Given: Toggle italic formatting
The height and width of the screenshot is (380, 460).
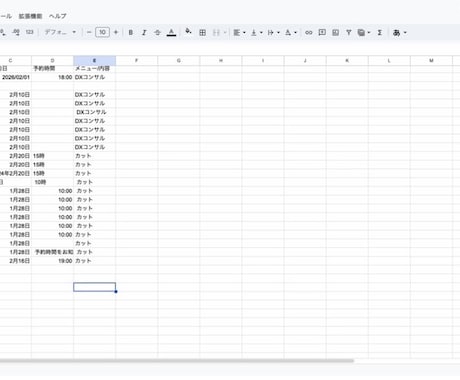Looking at the screenshot, I should pos(144,32).
